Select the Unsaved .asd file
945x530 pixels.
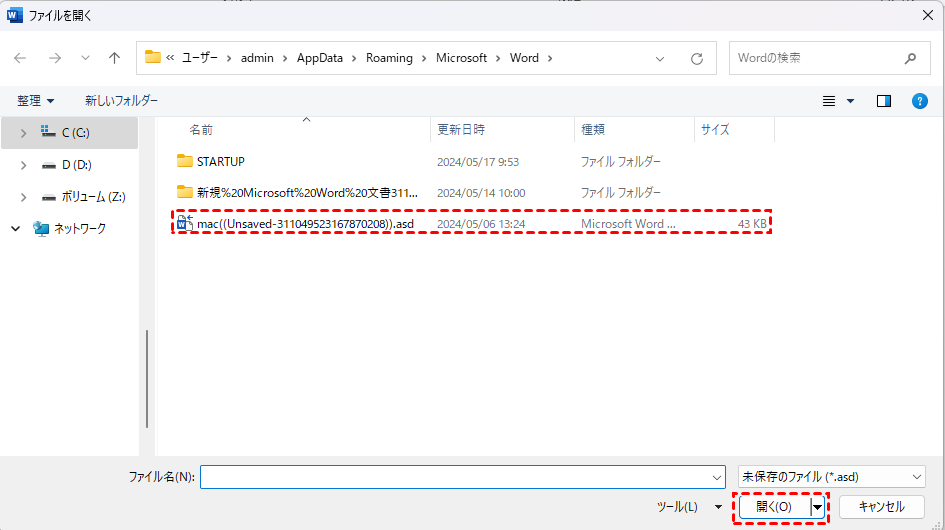point(305,224)
